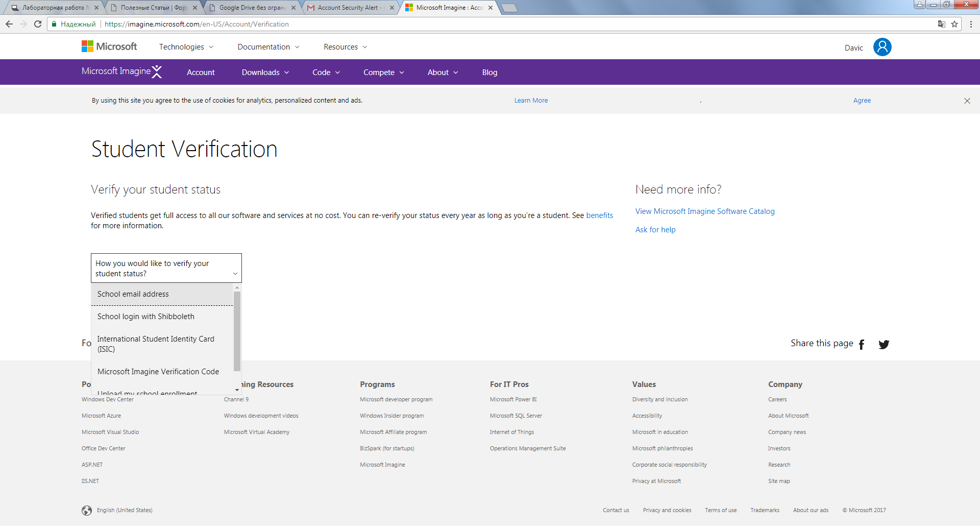Open the Code dropdown
This screenshot has height=531, width=980.
326,73
